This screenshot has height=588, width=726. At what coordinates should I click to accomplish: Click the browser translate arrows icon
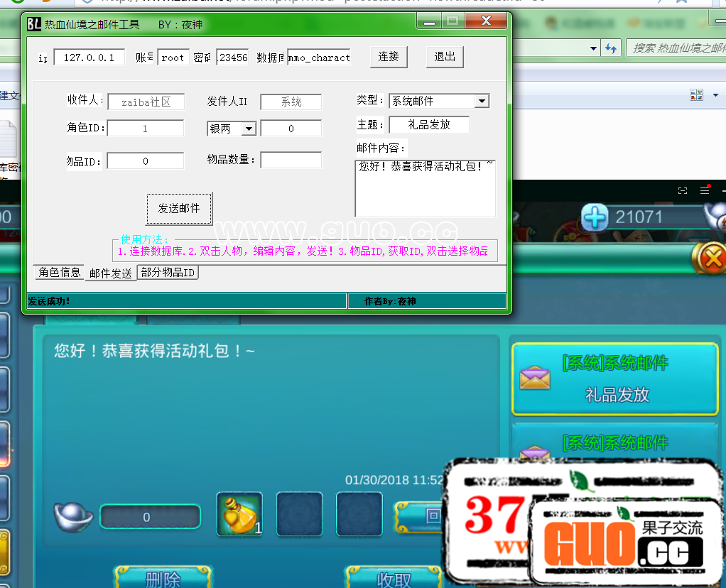[x=610, y=48]
